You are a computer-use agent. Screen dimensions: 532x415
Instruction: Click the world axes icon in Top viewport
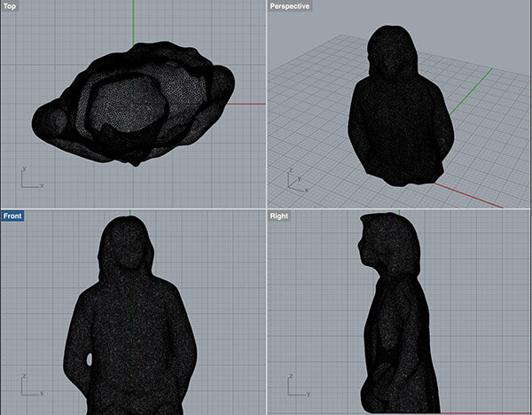click(x=32, y=176)
